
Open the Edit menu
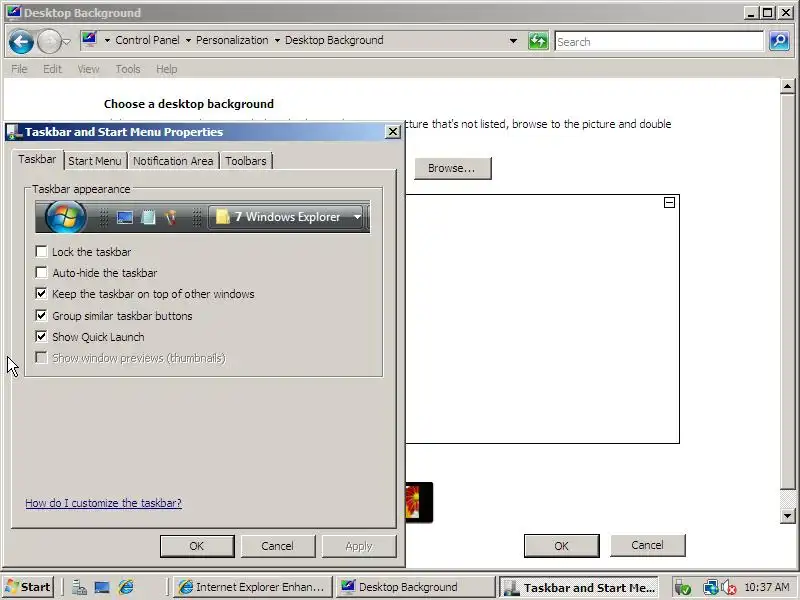(52, 69)
